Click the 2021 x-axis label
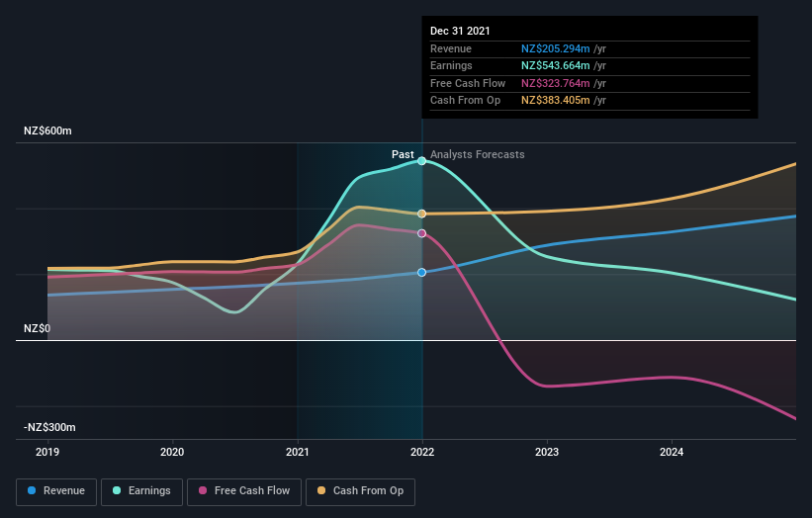This screenshot has height=518, width=812. click(x=298, y=453)
